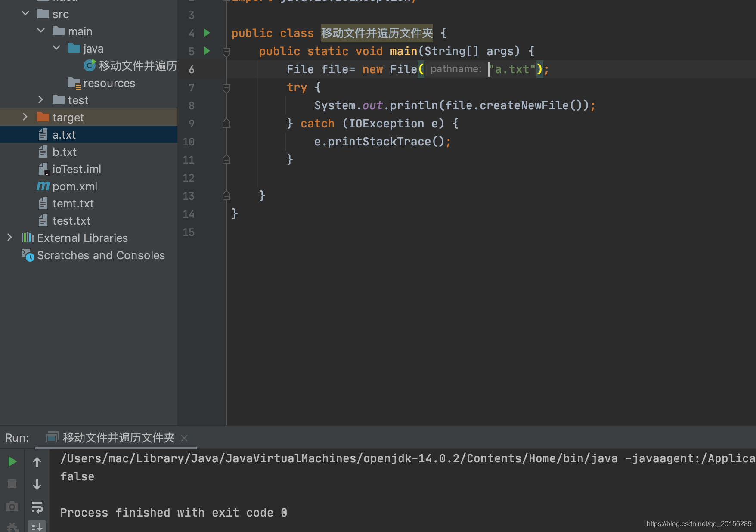This screenshot has width=756, height=532.
Task: Click e.printStackTrace() on line 10
Action: tap(379, 142)
